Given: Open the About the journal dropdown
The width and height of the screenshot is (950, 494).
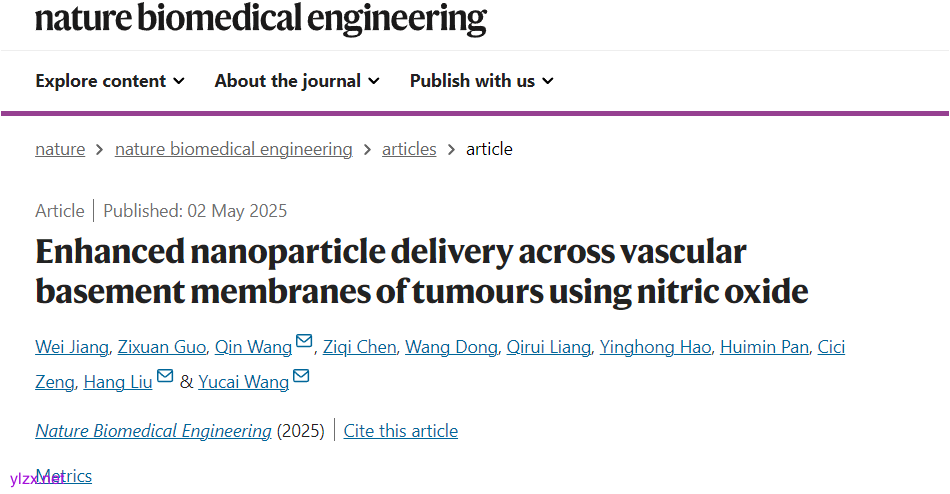Looking at the screenshot, I should click(297, 81).
